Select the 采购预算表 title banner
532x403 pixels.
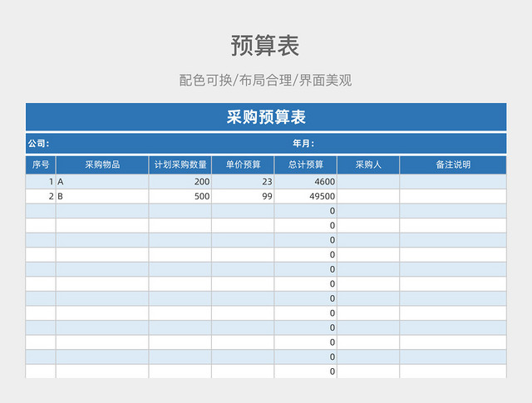[266, 116]
